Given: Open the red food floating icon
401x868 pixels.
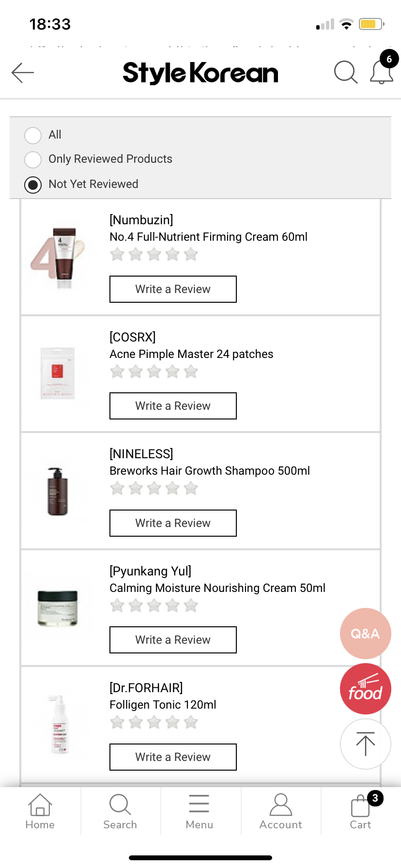Looking at the screenshot, I should (x=365, y=689).
